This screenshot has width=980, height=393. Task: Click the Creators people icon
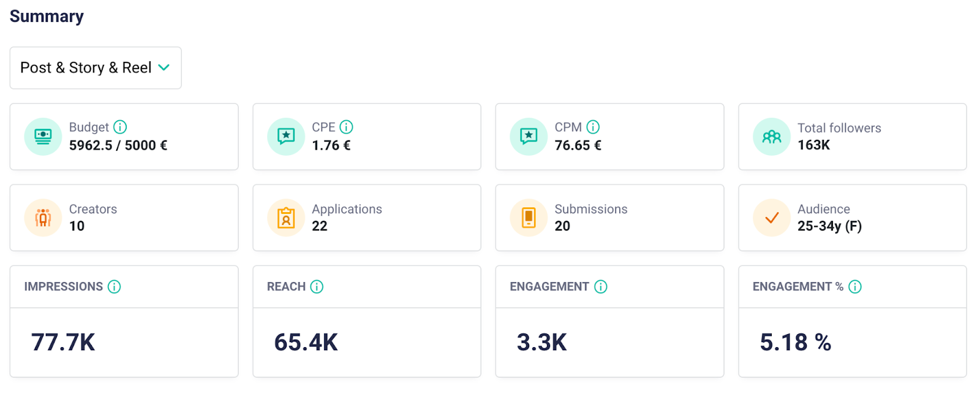[43, 218]
